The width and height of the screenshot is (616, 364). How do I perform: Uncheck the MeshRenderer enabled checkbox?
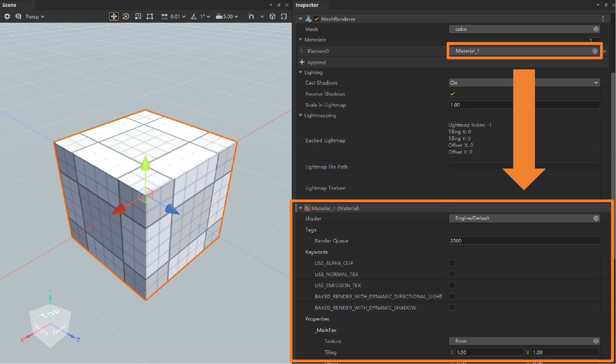coord(316,18)
